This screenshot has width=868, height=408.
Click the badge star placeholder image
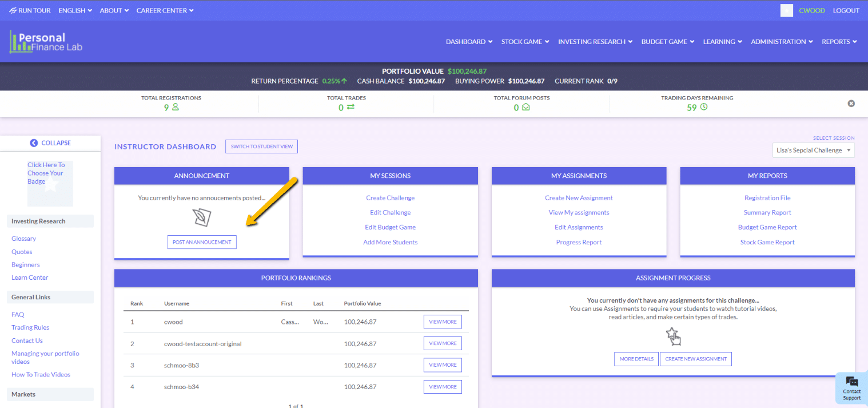point(50,184)
